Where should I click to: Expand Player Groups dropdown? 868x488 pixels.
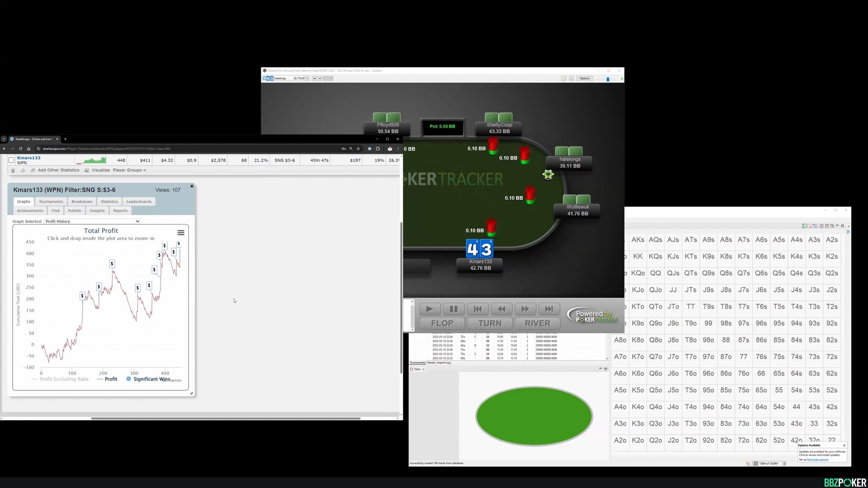click(x=129, y=170)
